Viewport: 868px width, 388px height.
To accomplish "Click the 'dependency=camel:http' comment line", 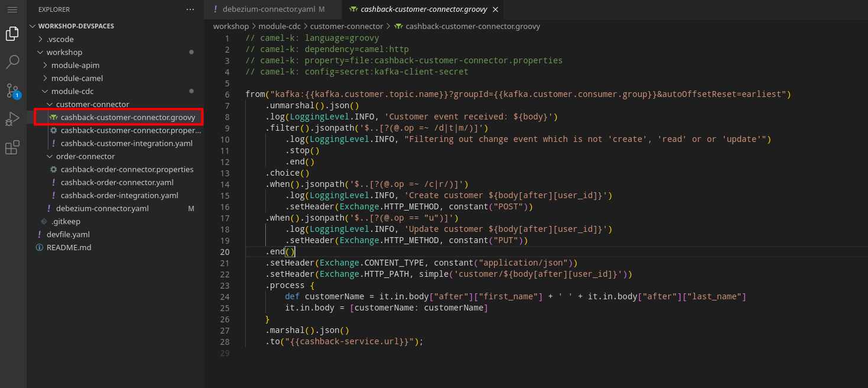I will (x=327, y=49).
